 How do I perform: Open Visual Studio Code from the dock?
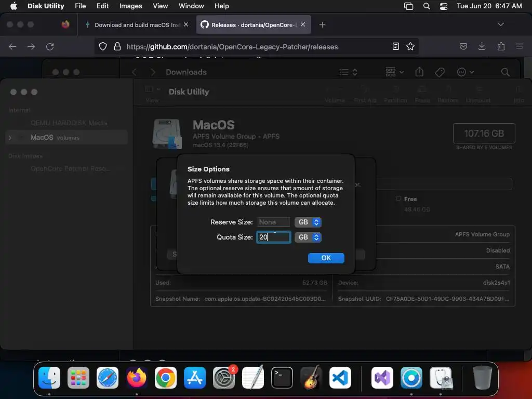[340, 378]
